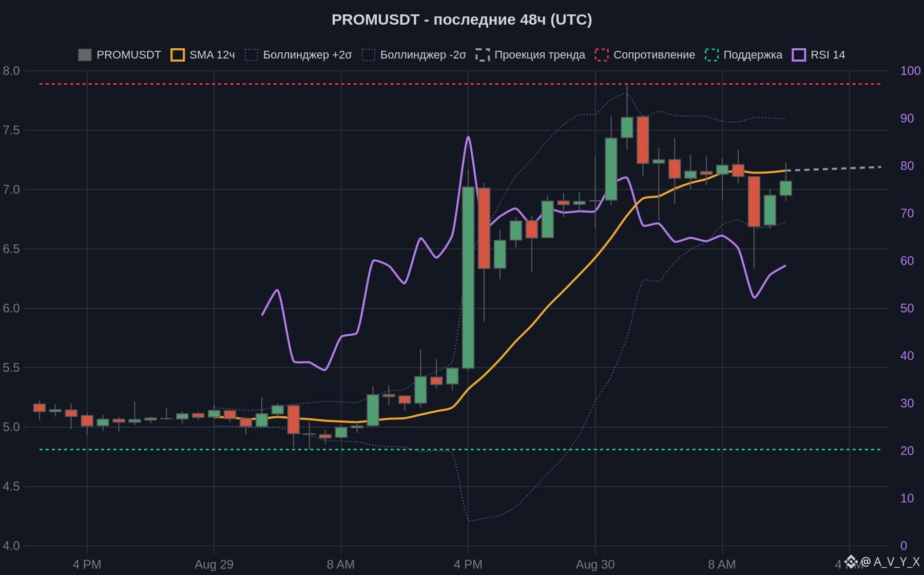
Task: Click the gray PROMUSDT legend swatch
Action: point(85,55)
